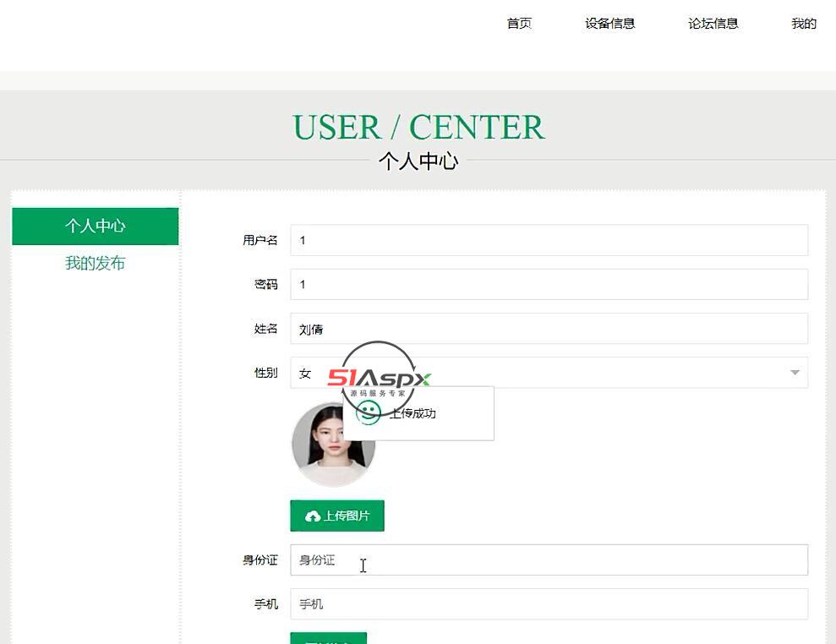The image size is (836, 644).
Task: Select the 姓名 field containing 刘倩
Action: [548, 329]
